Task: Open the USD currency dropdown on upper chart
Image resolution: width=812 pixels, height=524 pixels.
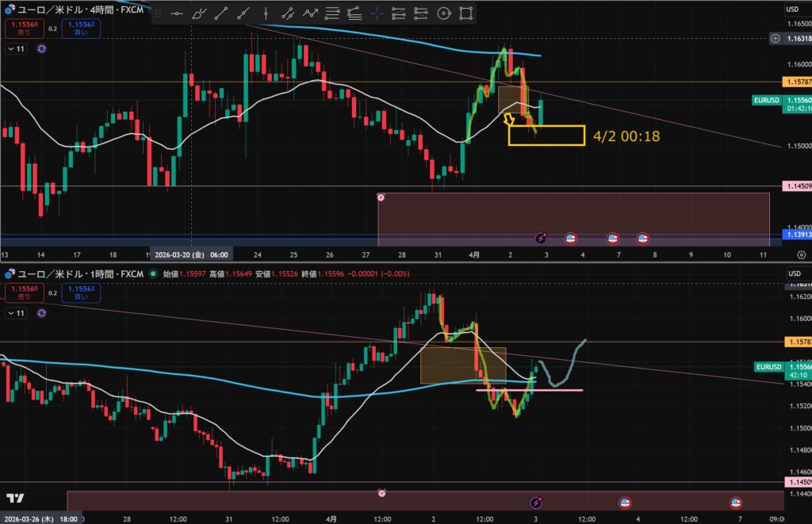Action: 792,9
